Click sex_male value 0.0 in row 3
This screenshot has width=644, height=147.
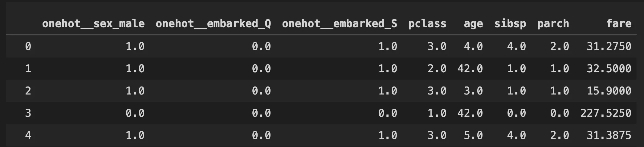click(135, 113)
